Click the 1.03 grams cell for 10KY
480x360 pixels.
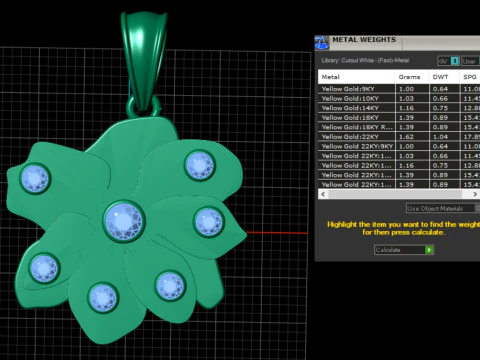(x=412, y=99)
